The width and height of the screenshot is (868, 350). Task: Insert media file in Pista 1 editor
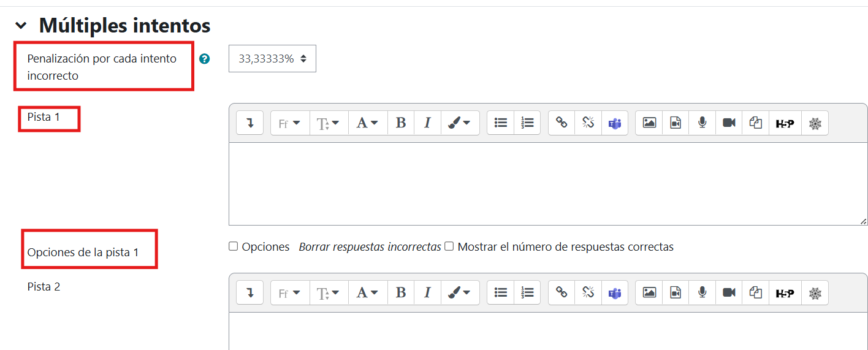click(x=676, y=123)
